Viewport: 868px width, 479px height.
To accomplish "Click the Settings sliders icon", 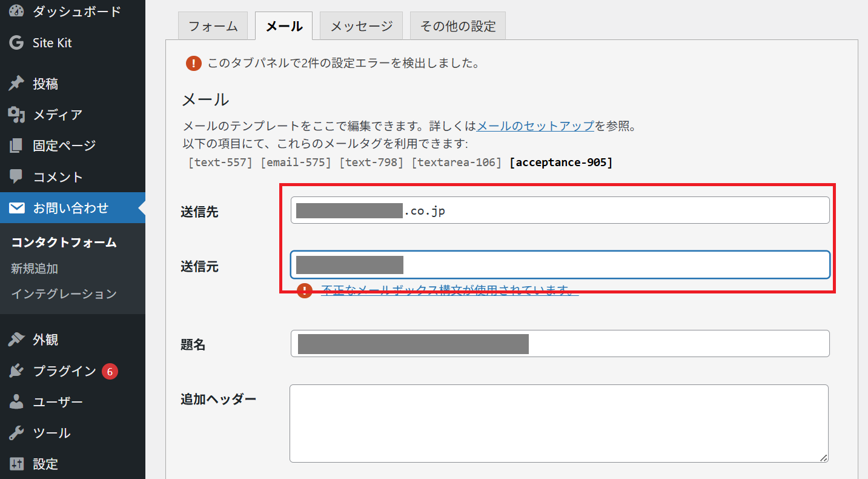I will [16, 464].
